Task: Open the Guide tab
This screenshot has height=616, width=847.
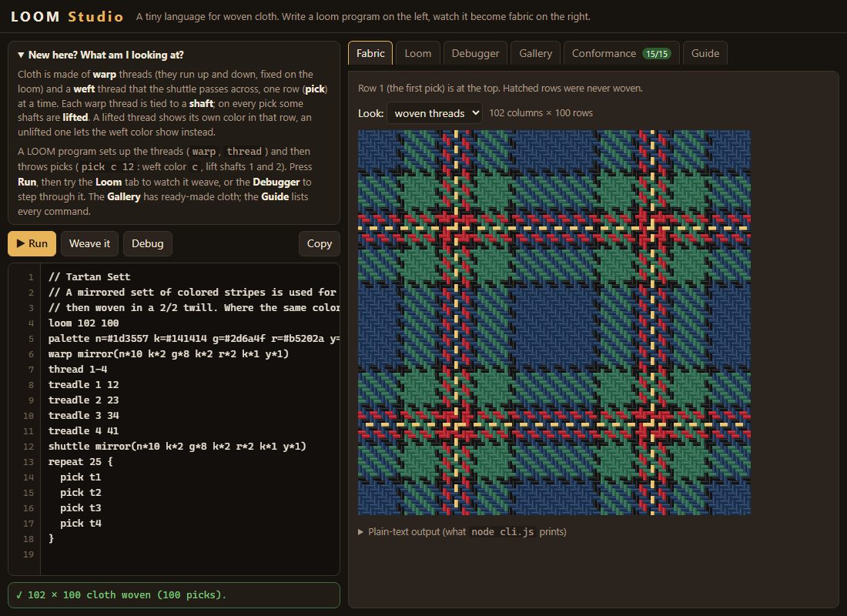Action: 705,53
